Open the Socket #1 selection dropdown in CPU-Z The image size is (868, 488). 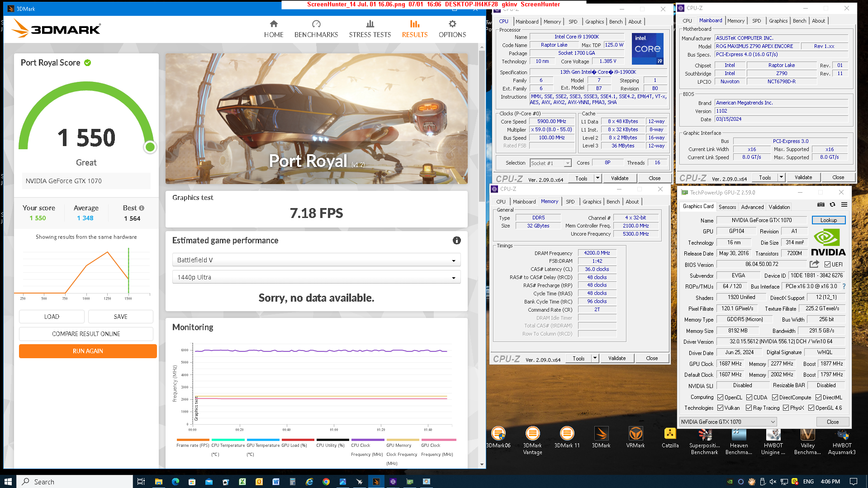pos(550,163)
